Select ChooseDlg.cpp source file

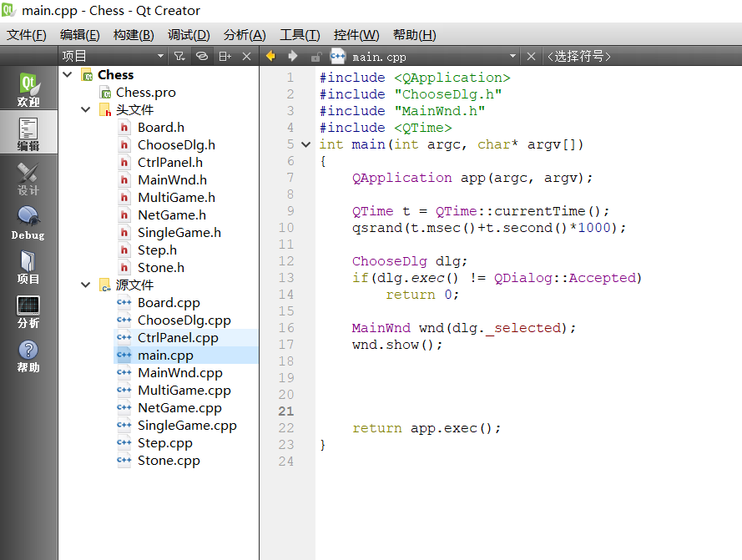click(x=184, y=320)
